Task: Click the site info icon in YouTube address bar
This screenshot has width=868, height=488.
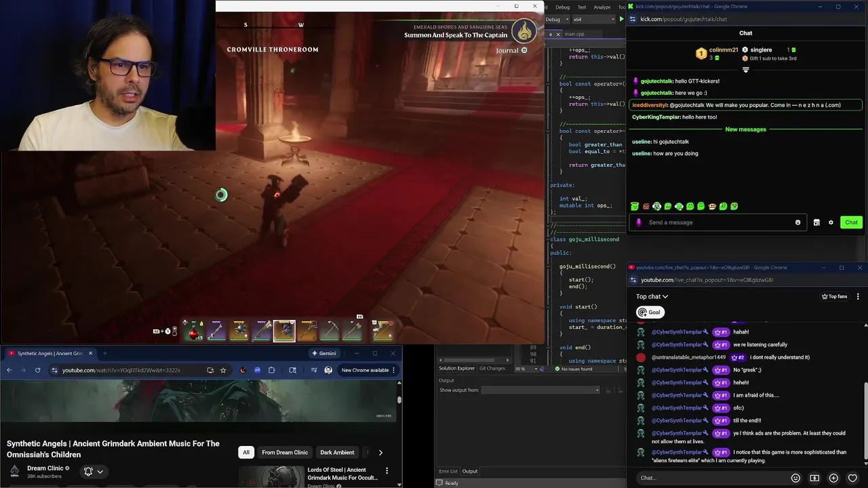Action: pyautogui.click(x=54, y=370)
